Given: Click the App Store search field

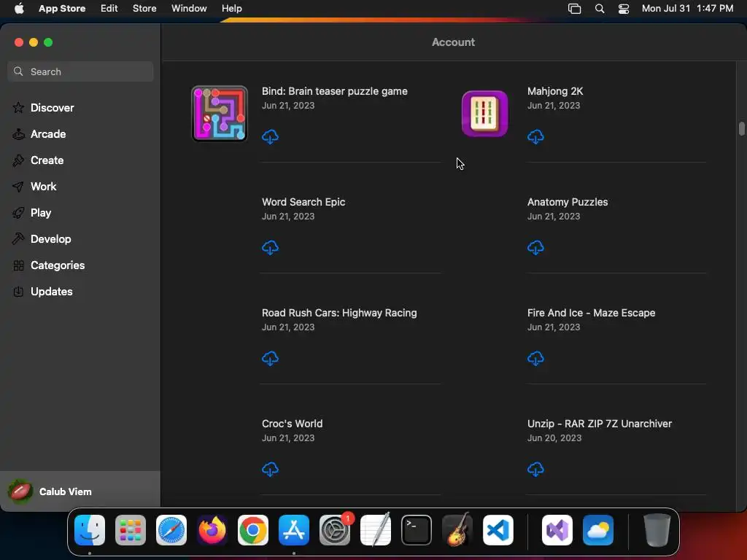Looking at the screenshot, I should click(x=80, y=71).
